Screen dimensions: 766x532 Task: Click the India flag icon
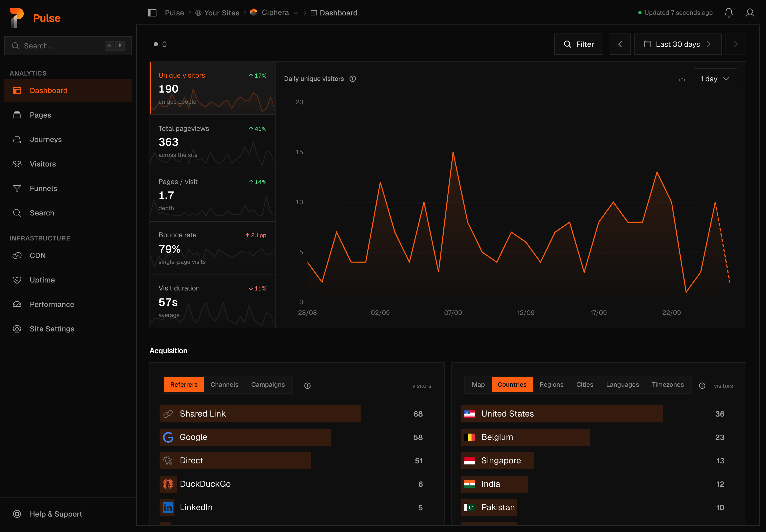coord(470,484)
